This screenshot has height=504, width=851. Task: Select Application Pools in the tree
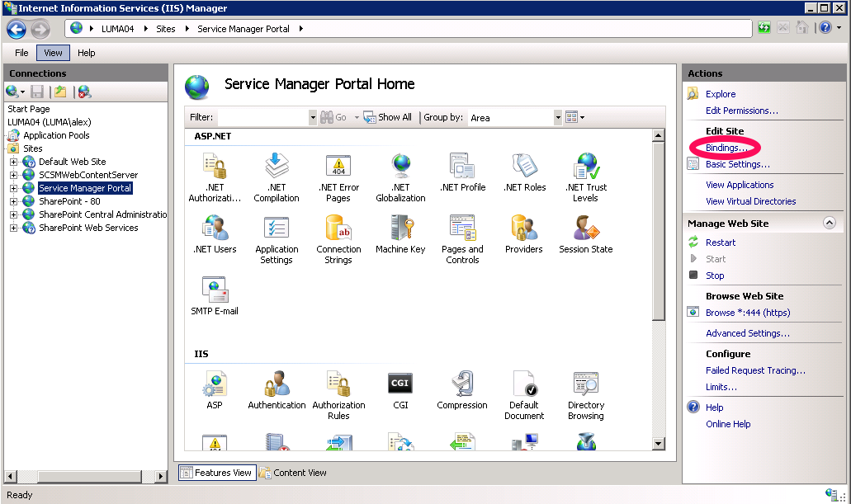click(56, 135)
